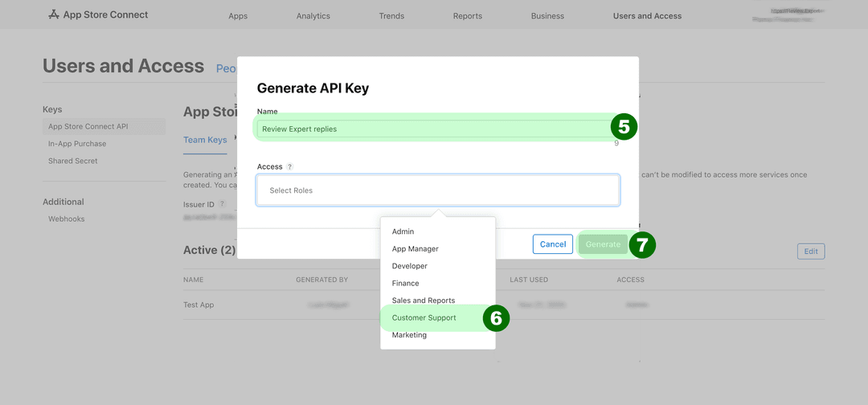Open the Select Roles access dropdown

coord(438,190)
